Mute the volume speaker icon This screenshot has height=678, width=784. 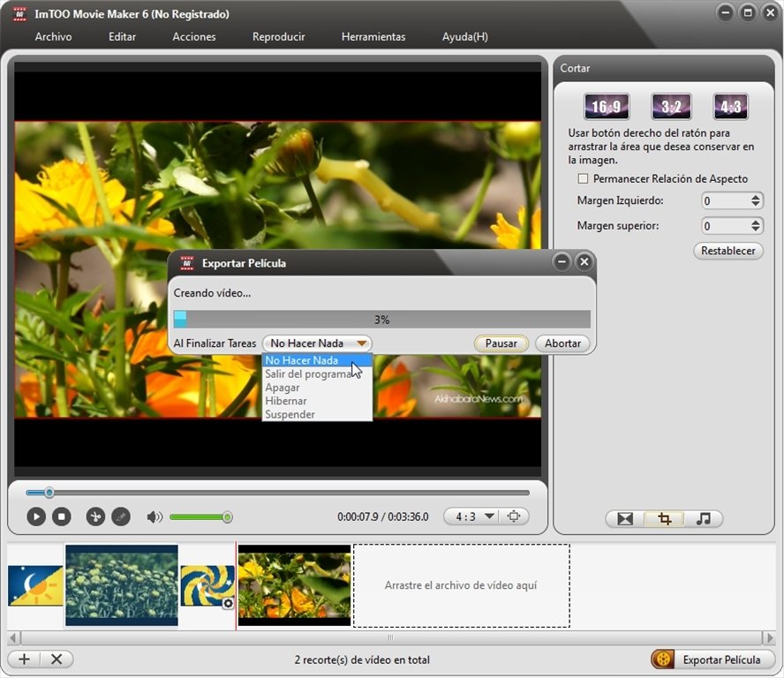pyautogui.click(x=155, y=516)
